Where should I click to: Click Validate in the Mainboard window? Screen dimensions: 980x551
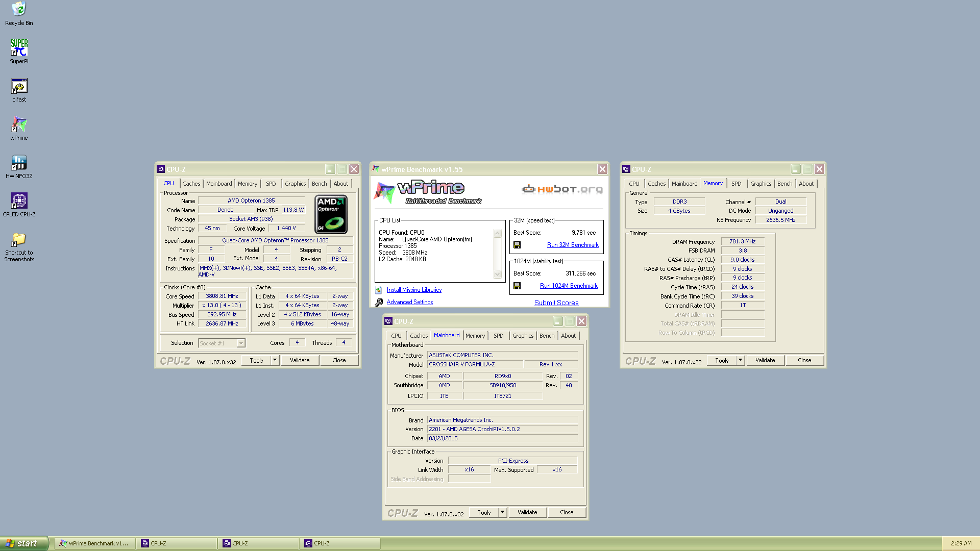click(527, 512)
